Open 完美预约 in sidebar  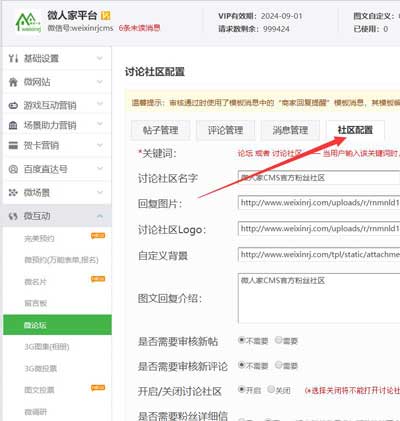39,239
